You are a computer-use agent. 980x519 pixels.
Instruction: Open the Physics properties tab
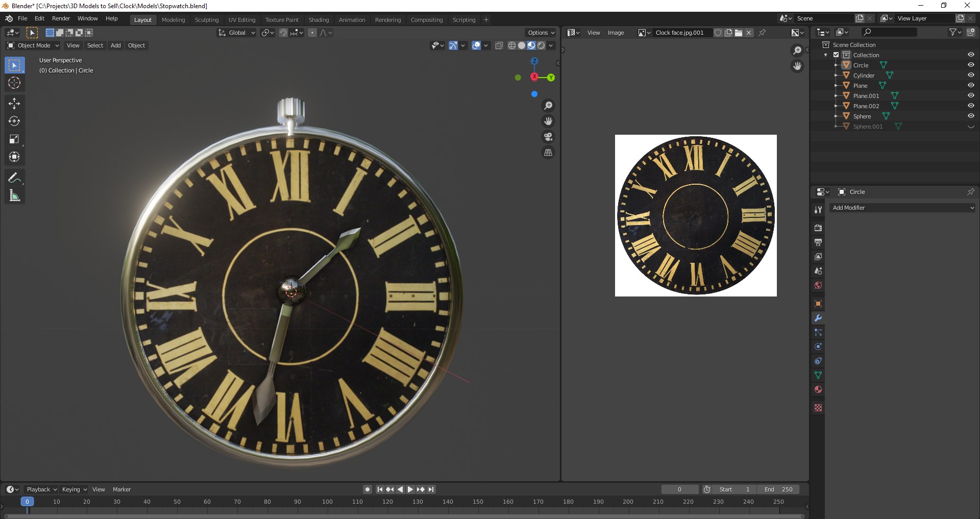[818, 347]
